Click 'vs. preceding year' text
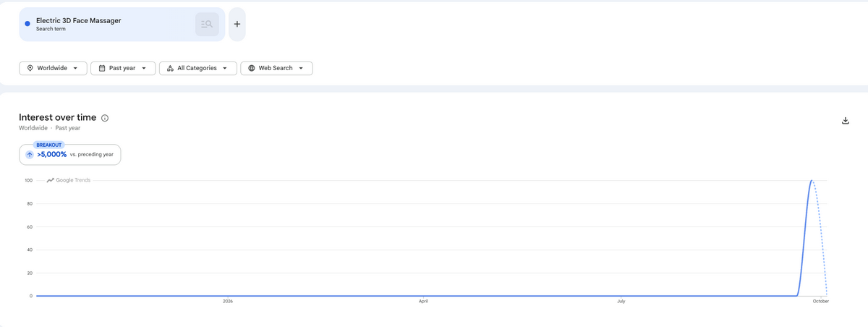This screenshot has height=327, width=868. pos(92,155)
